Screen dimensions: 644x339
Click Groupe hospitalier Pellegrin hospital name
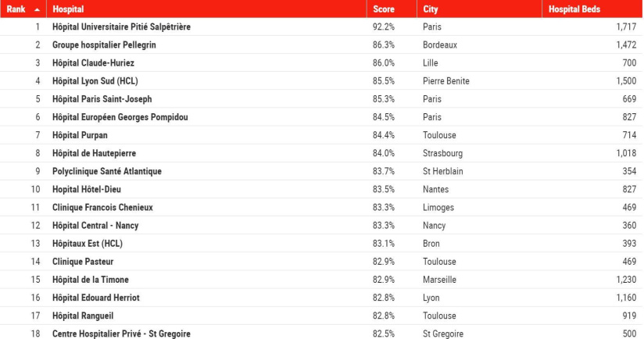pos(104,45)
